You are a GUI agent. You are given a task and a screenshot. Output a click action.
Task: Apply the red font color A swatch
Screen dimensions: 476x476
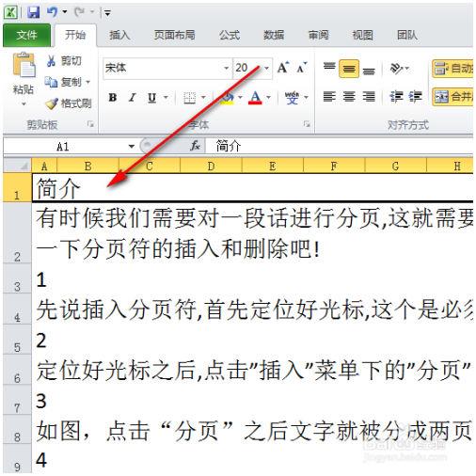pos(255,98)
